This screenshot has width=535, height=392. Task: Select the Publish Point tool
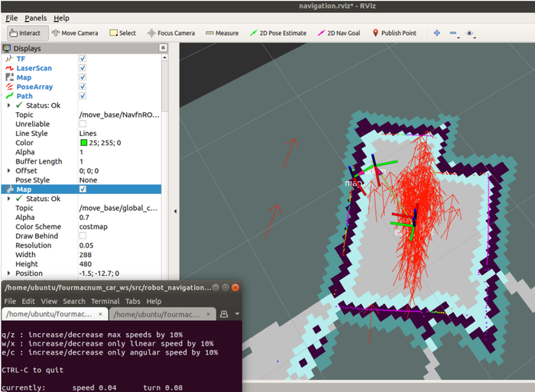394,33
